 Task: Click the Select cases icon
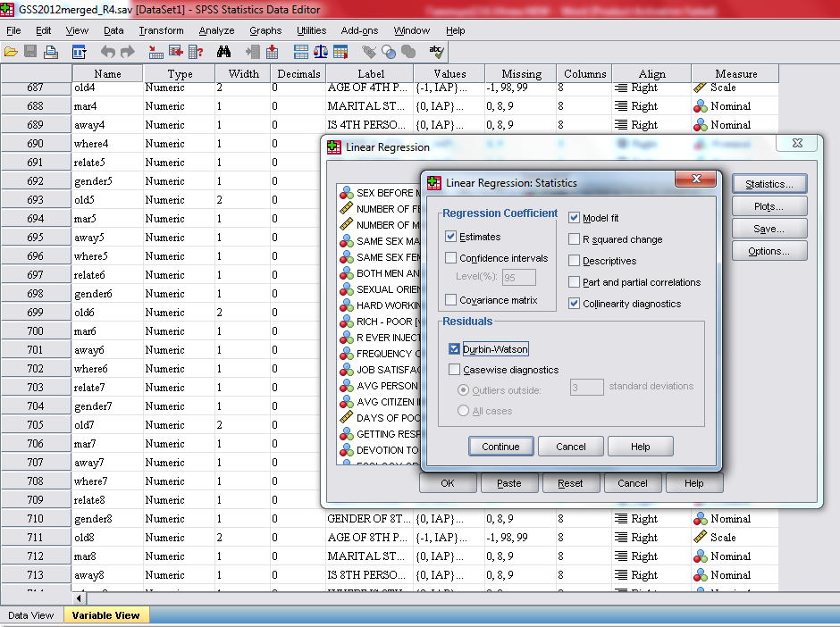pyautogui.click(x=340, y=52)
